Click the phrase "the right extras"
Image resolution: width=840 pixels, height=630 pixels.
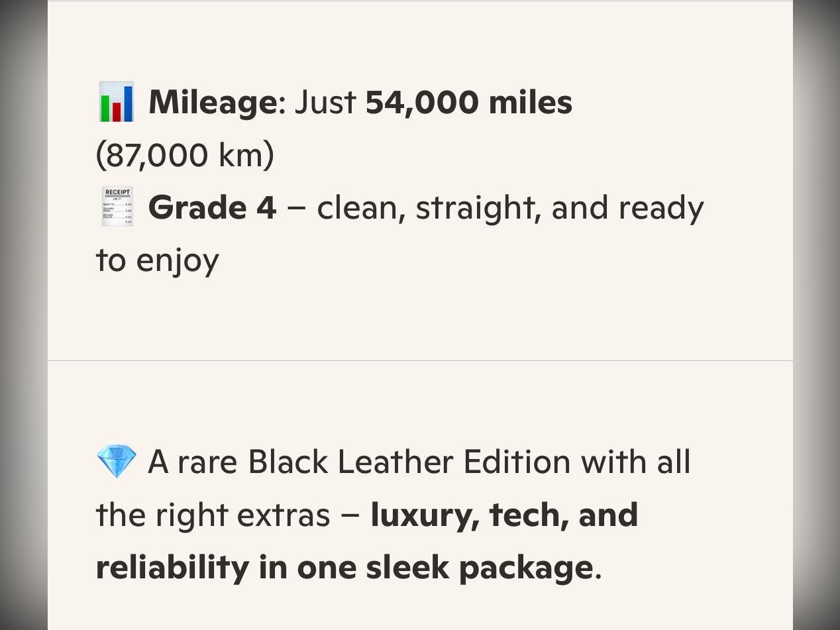(x=212, y=515)
